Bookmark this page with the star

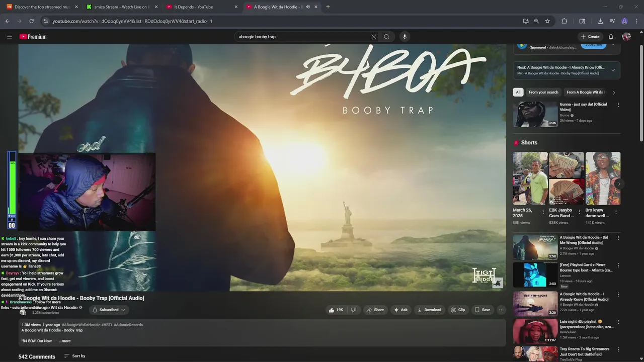pyautogui.click(x=547, y=21)
